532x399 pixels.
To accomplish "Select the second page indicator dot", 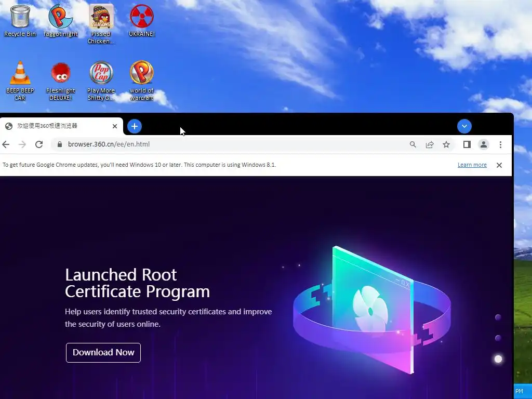I will (498, 338).
